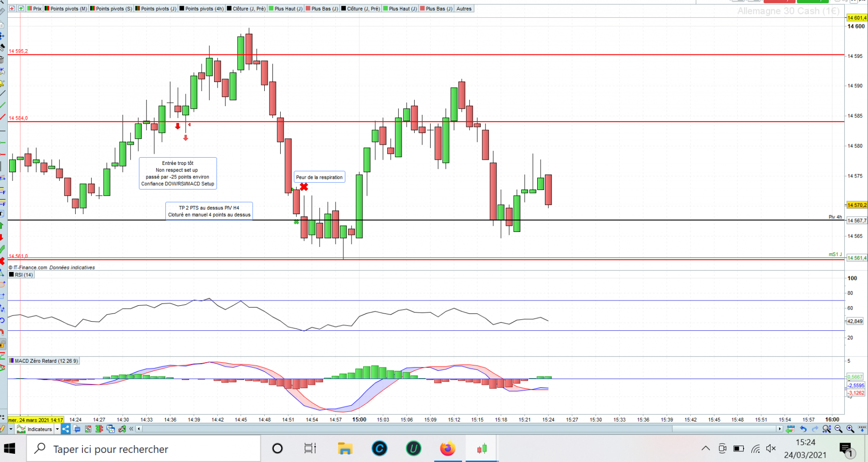Click muted volume tray icon
The height and width of the screenshot is (462, 868).
tap(771, 448)
